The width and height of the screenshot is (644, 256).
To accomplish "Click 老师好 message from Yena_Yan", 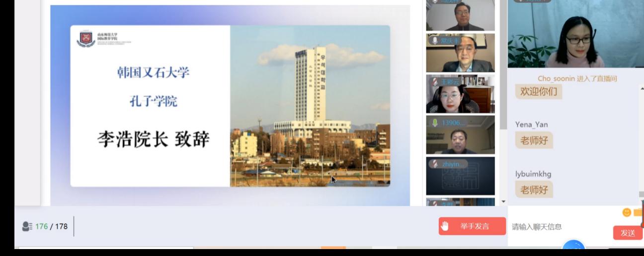I will tap(534, 140).
